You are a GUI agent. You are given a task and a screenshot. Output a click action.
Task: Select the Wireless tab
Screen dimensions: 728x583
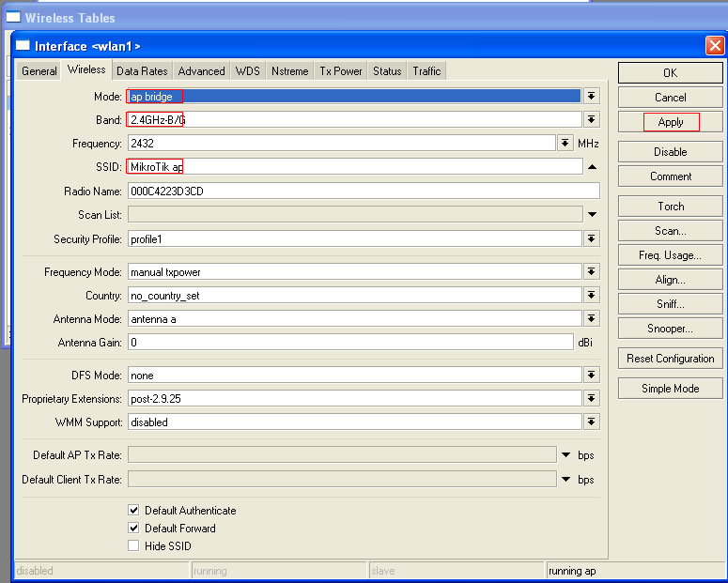[x=86, y=69]
